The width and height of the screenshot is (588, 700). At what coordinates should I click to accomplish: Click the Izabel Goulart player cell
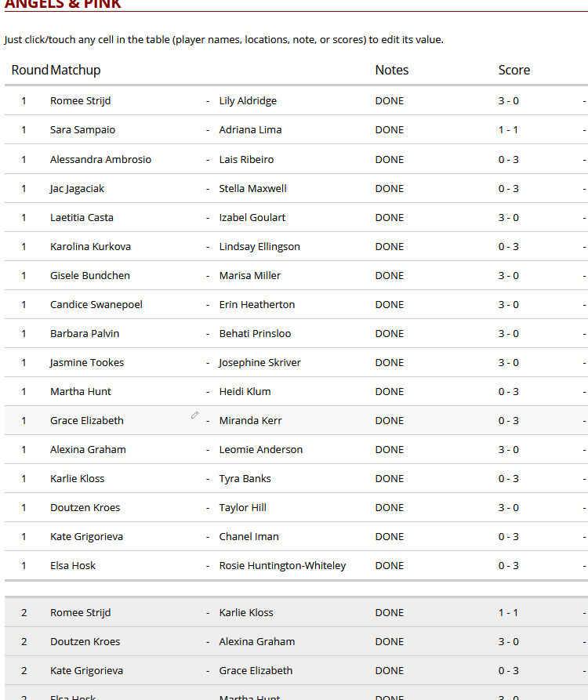click(252, 217)
